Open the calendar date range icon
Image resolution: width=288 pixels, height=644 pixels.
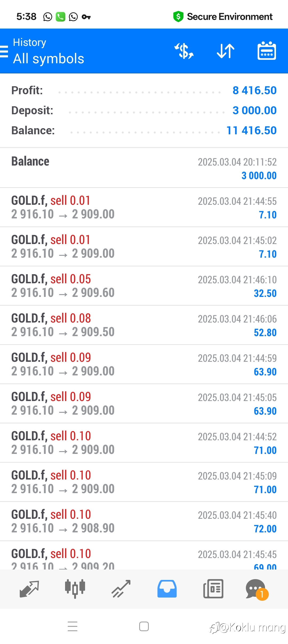(x=267, y=51)
